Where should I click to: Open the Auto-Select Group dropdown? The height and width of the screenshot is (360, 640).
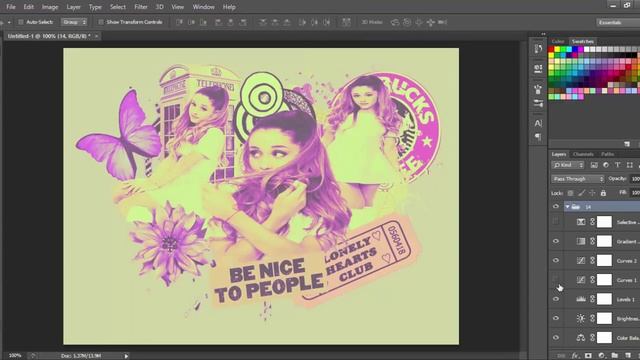74,22
